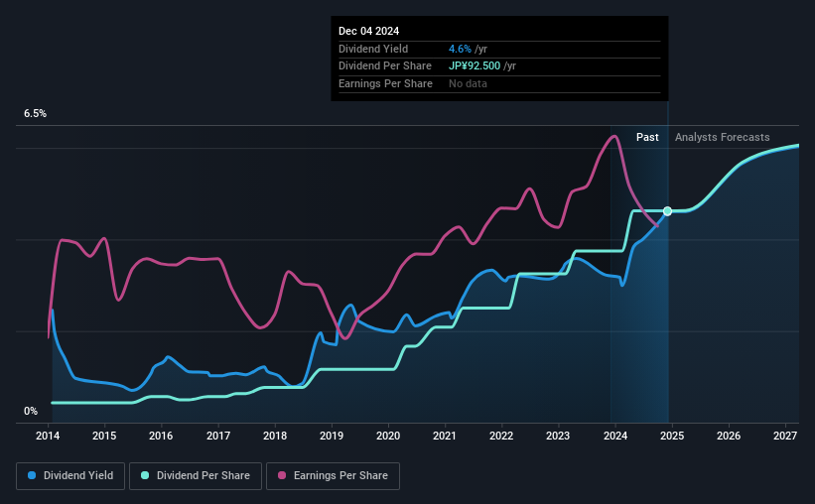Click the Analysts Forecasts label
The image size is (815, 504).
click(722, 137)
